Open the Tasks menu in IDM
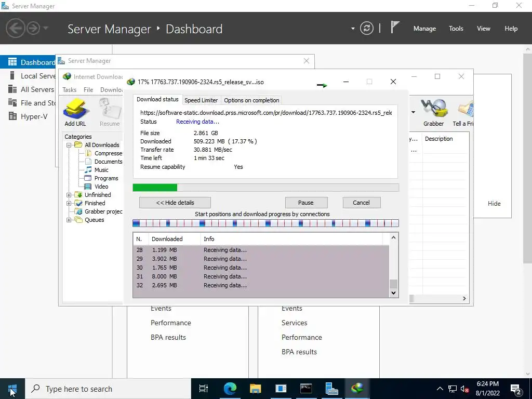 (70, 89)
